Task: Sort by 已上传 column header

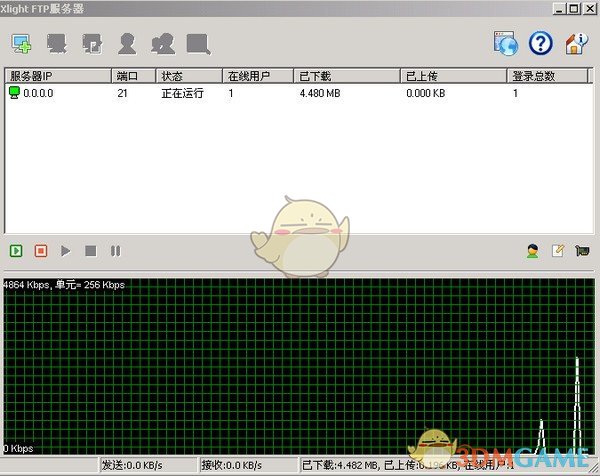Action: (x=454, y=76)
